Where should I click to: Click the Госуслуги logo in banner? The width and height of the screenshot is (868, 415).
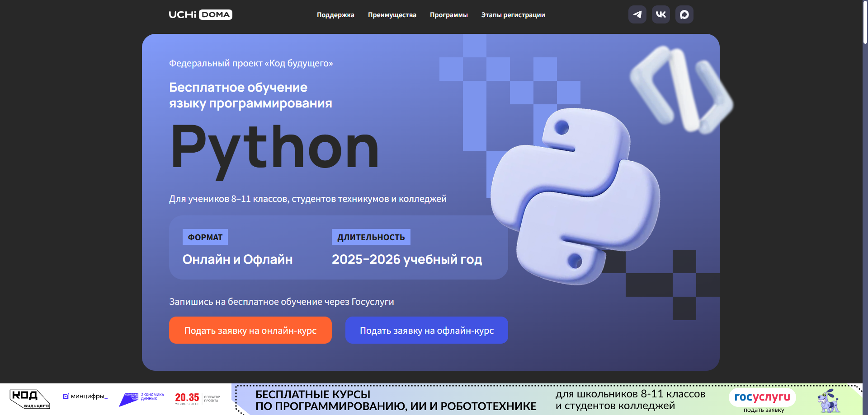pos(762,397)
